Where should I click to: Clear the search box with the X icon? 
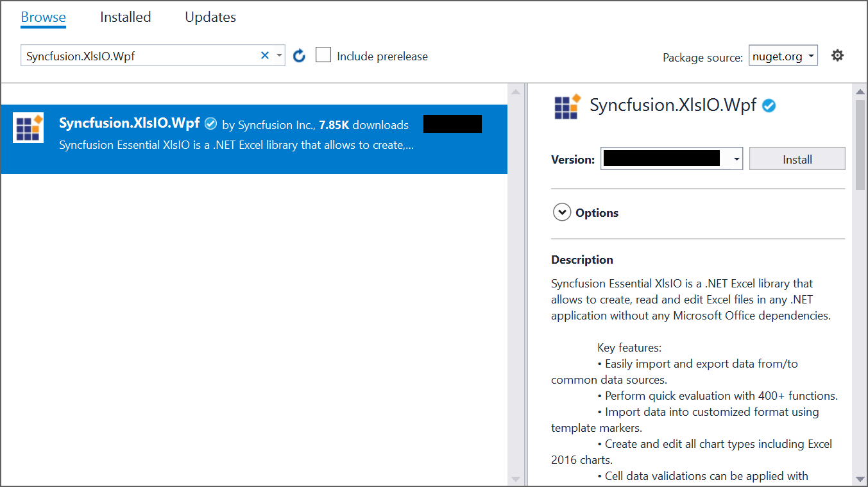(265, 56)
